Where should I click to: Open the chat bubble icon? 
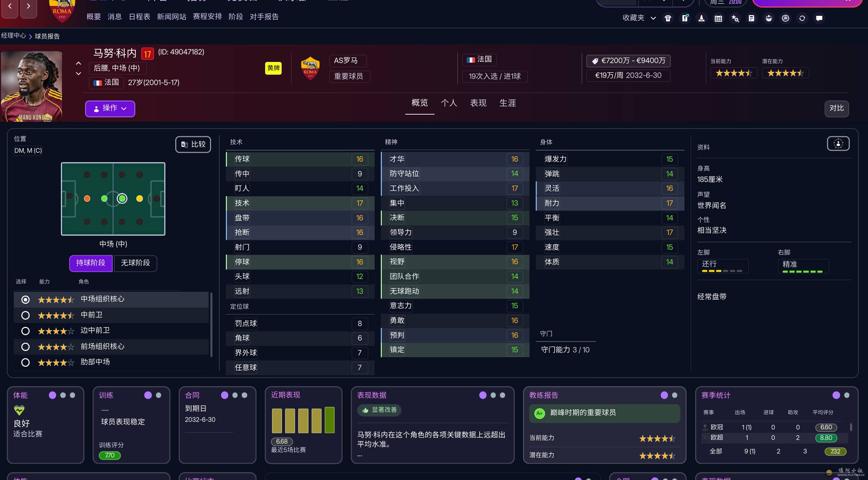[819, 18]
